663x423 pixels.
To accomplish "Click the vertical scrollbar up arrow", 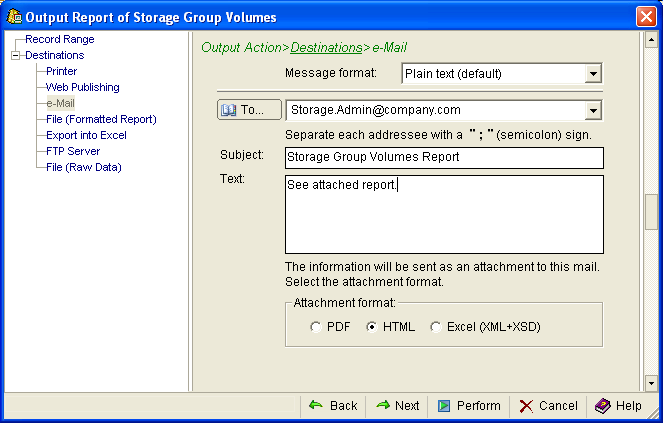I will click(x=651, y=40).
